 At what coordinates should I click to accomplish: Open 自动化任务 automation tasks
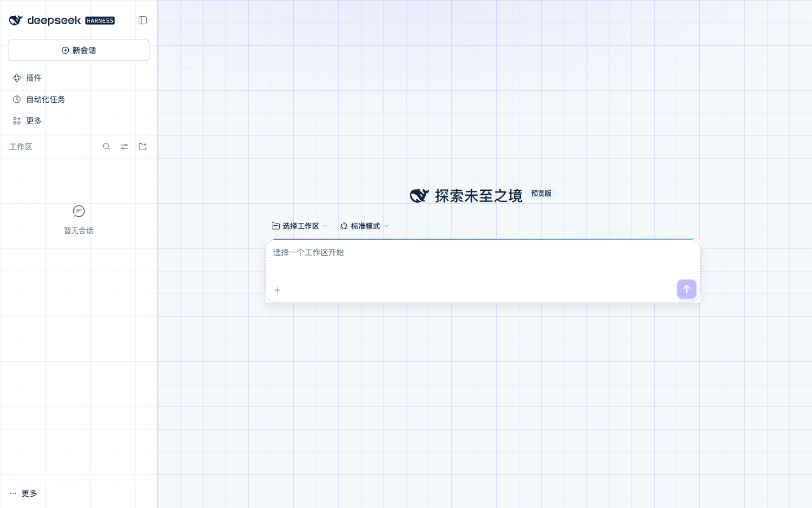click(78, 99)
